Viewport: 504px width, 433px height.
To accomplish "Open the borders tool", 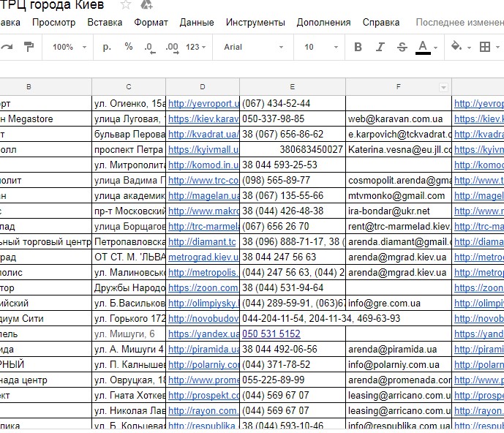I will [x=485, y=47].
